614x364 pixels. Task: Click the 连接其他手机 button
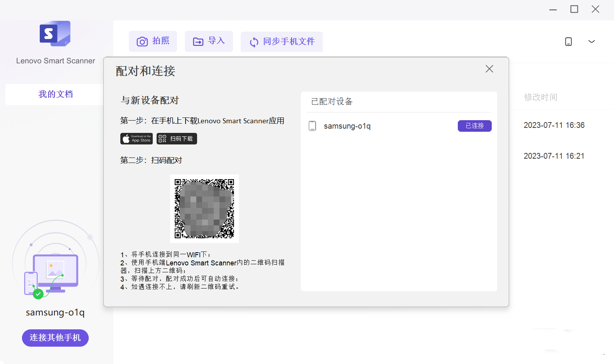click(55, 338)
